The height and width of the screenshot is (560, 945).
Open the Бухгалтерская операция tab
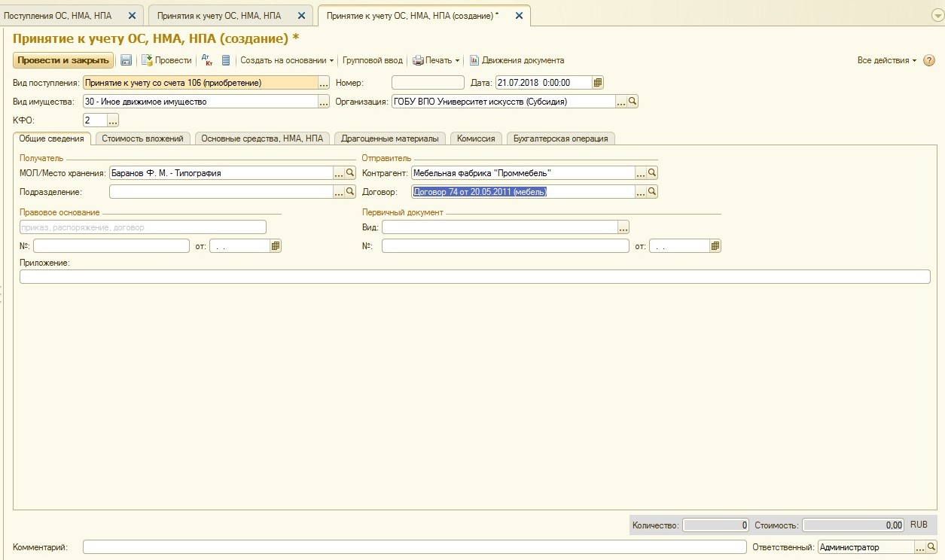click(x=560, y=138)
